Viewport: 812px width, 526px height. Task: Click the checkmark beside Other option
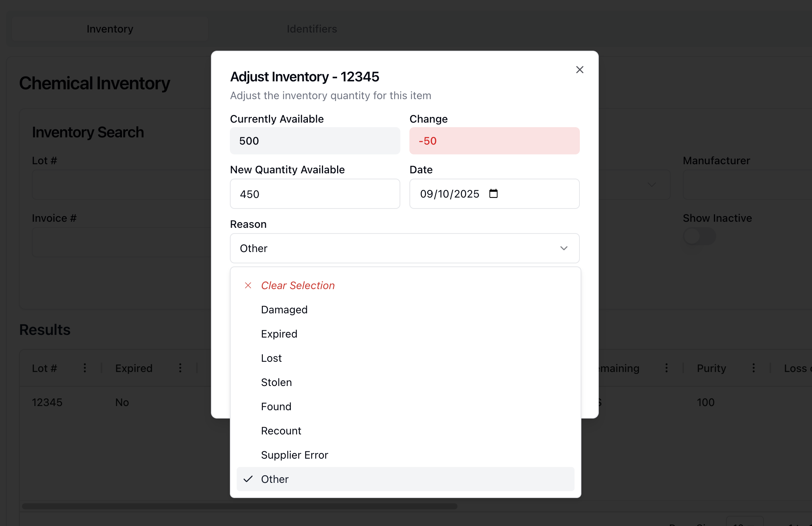(x=248, y=479)
